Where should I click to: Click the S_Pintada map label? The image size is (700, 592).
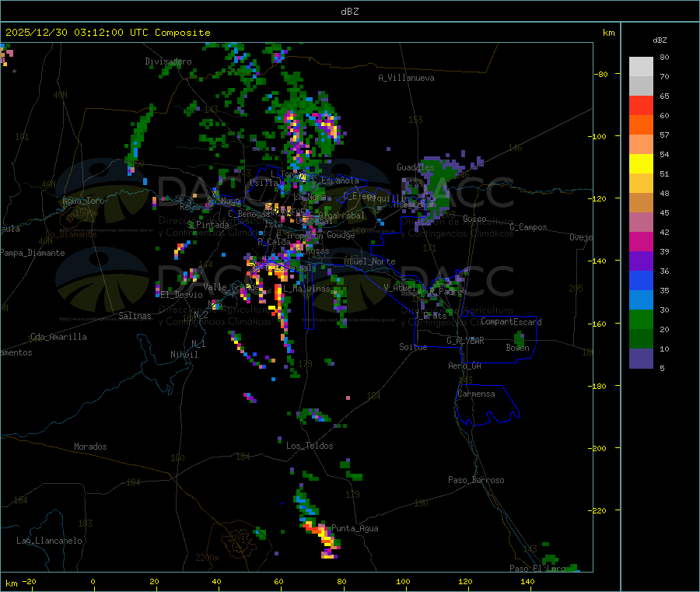coord(208,225)
